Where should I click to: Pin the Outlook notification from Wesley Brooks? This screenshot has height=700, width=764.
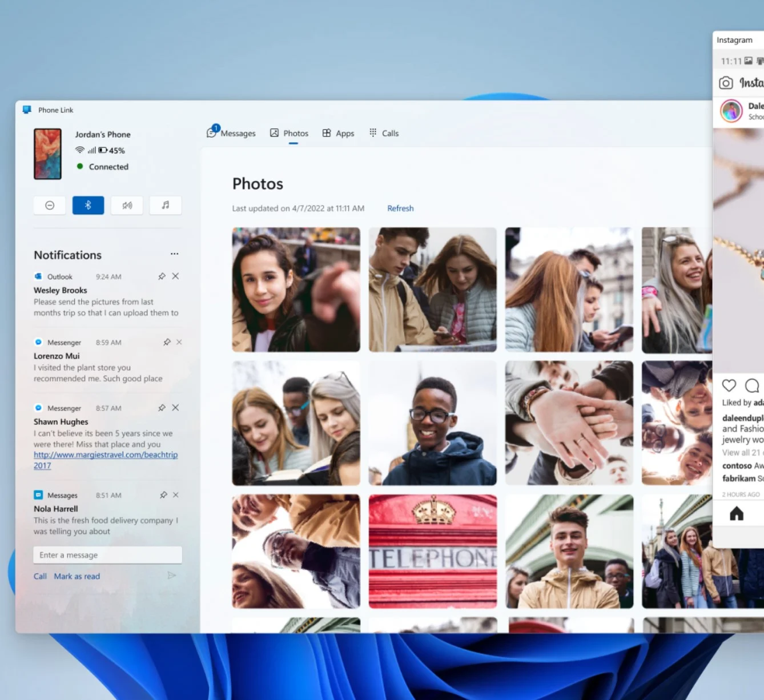(x=162, y=276)
